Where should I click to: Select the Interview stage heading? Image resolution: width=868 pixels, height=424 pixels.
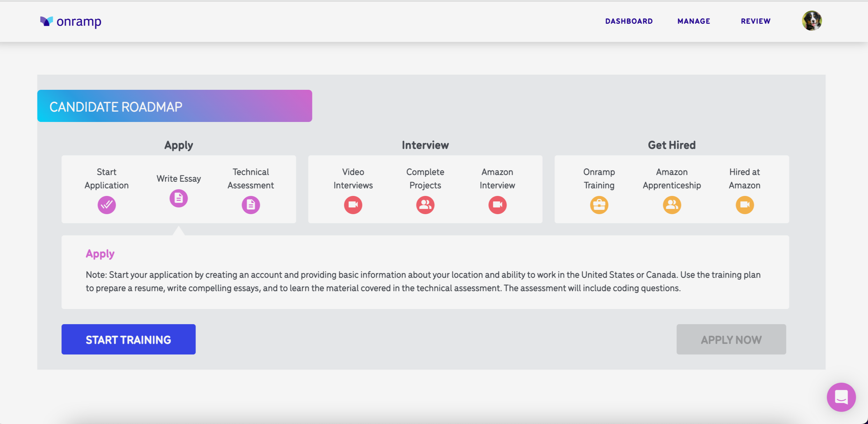425,145
